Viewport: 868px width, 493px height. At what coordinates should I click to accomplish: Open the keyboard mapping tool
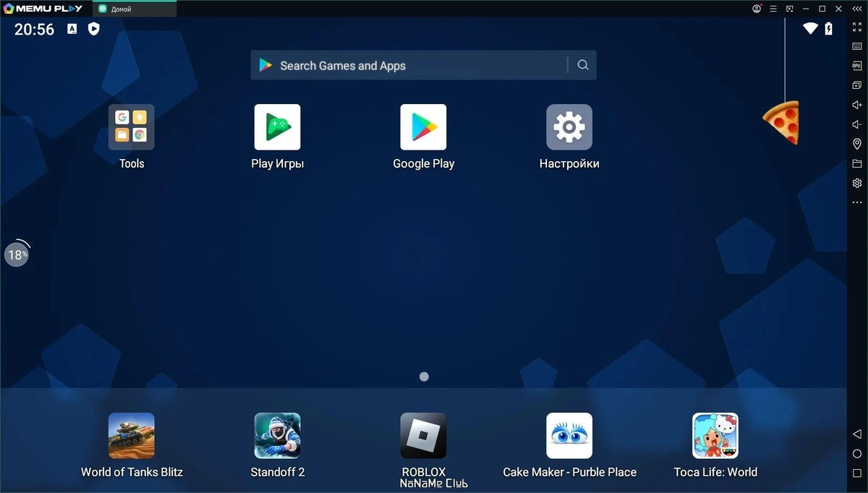pos(857,46)
